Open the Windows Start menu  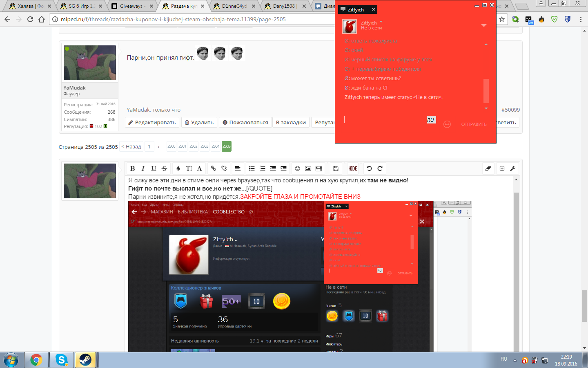[x=11, y=360]
